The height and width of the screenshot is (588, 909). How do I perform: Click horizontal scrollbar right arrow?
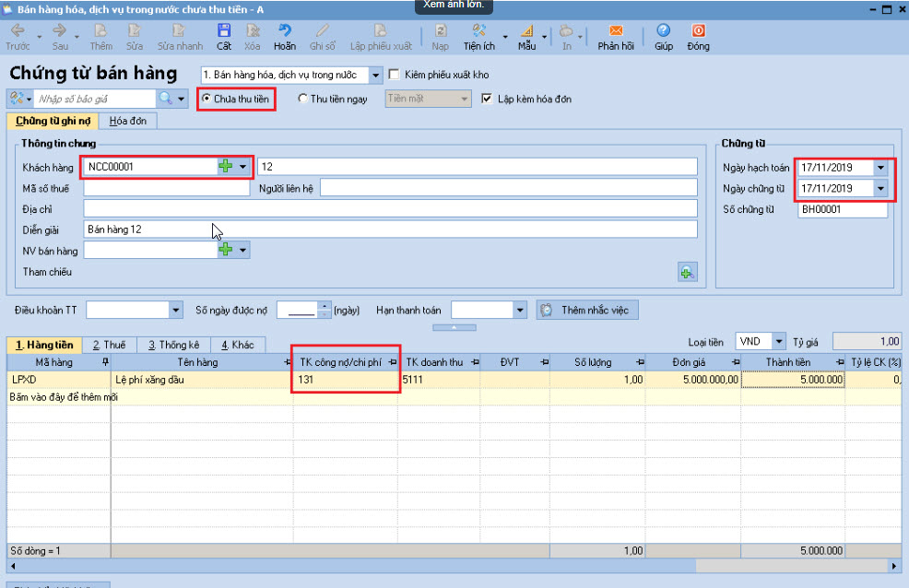click(894, 566)
